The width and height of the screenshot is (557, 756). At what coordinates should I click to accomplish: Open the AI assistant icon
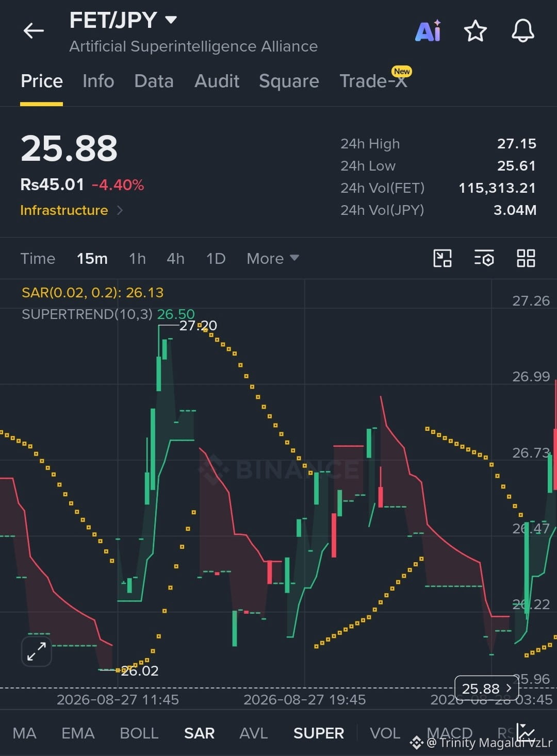click(428, 31)
